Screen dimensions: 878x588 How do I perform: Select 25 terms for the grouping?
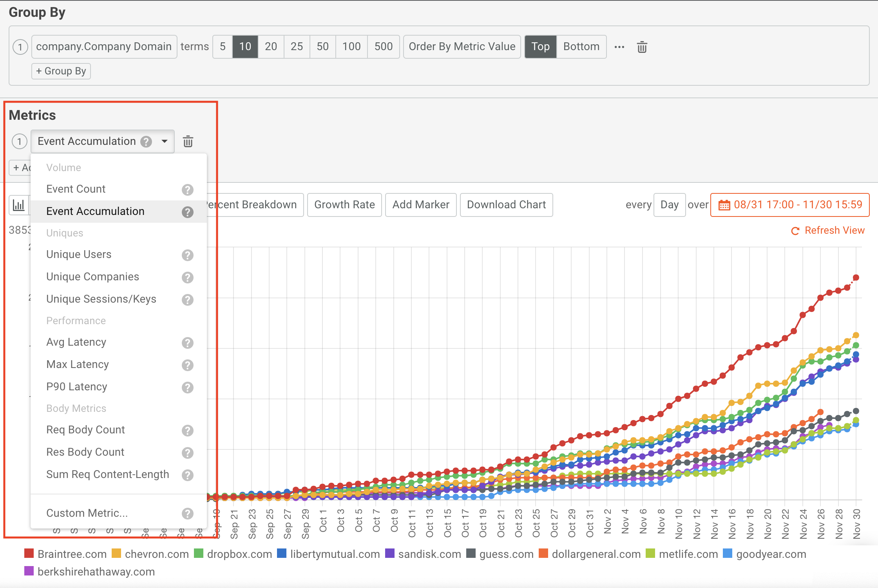click(x=297, y=47)
